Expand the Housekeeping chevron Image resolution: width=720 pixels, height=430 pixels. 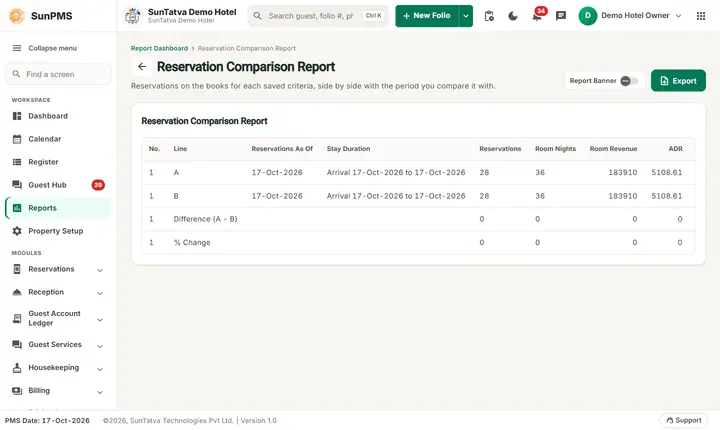(100, 369)
